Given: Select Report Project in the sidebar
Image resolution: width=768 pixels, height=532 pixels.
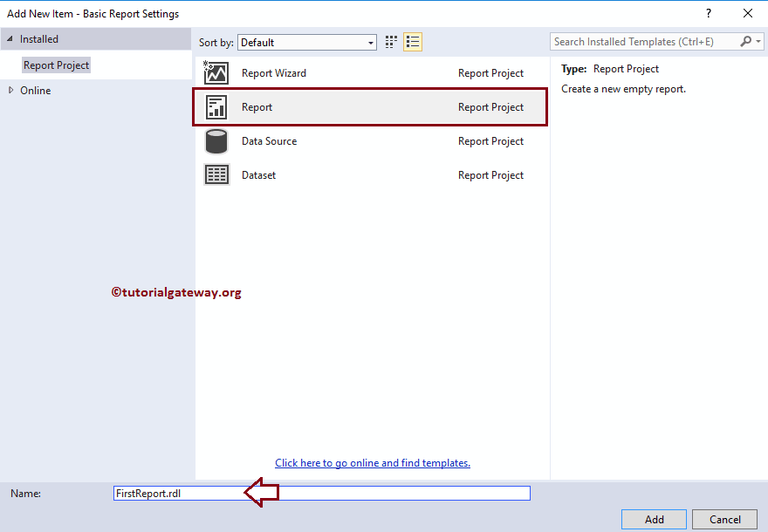Looking at the screenshot, I should [56, 65].
